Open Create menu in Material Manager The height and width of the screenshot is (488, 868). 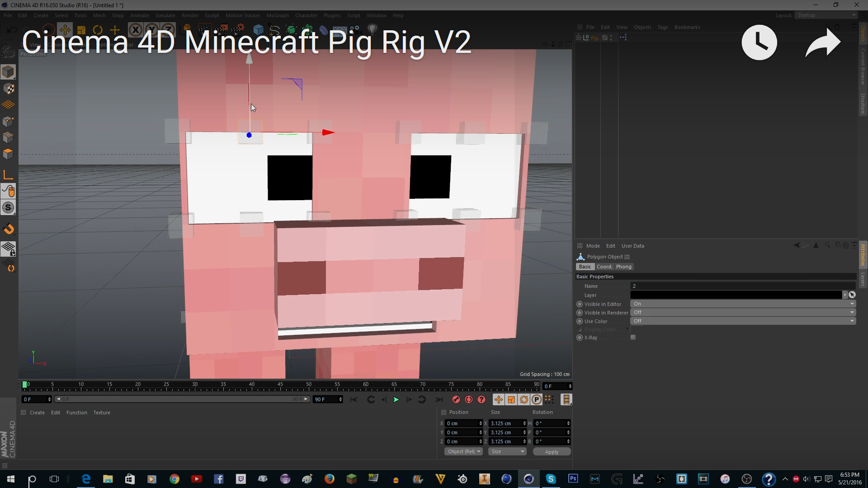click(37, 413)
